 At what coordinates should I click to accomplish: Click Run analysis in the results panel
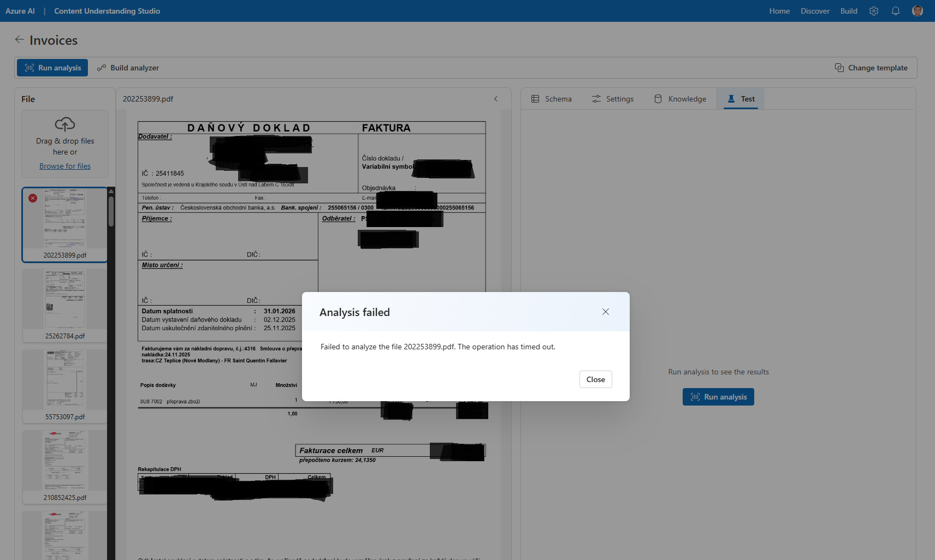click(718, 397)
